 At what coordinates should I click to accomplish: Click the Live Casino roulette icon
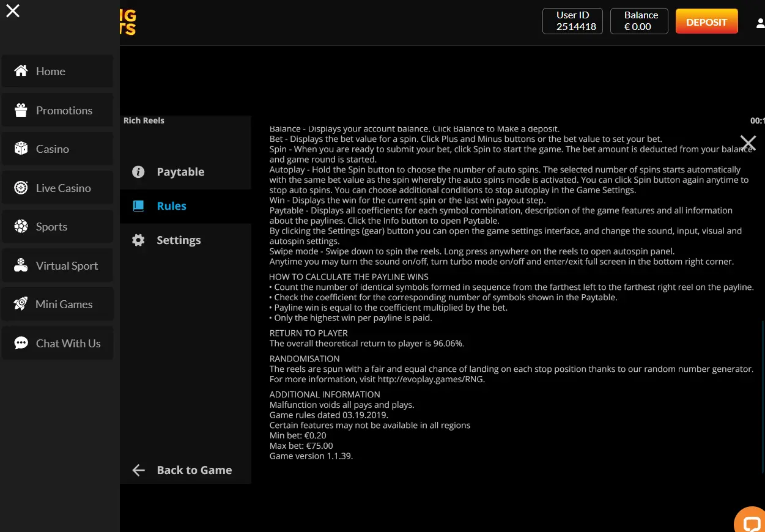click(x=21, y=188)
